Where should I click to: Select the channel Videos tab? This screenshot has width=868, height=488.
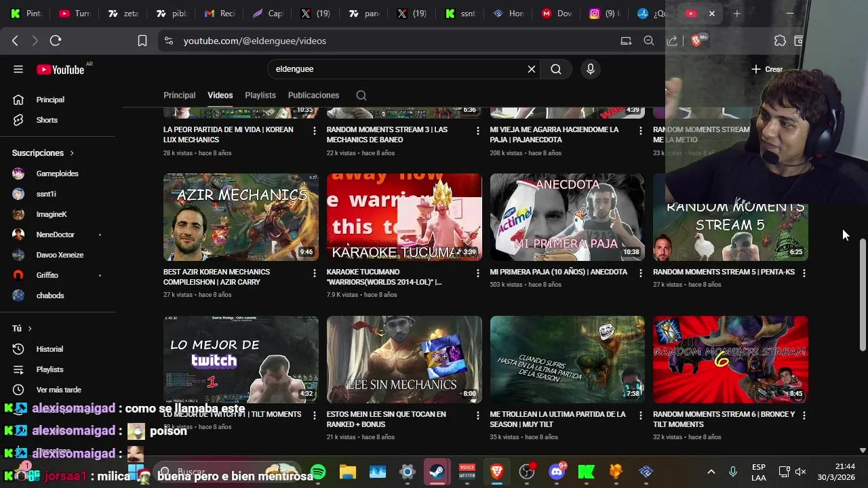pyautogui.click(x=220, y=96)
